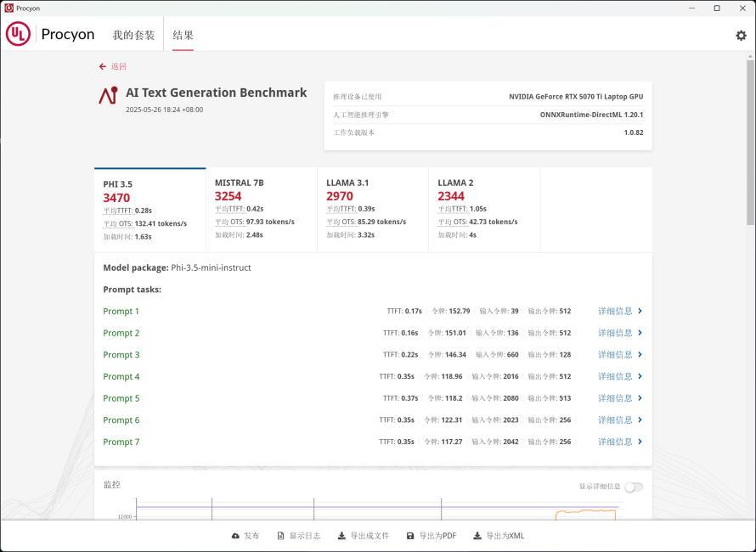Toggle the show detailed info switch

pyautogui.click(x=634, y=487)
